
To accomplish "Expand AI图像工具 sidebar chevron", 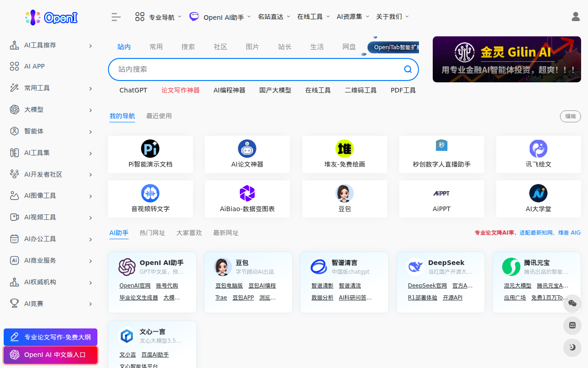I will click(x=90, y=196).
